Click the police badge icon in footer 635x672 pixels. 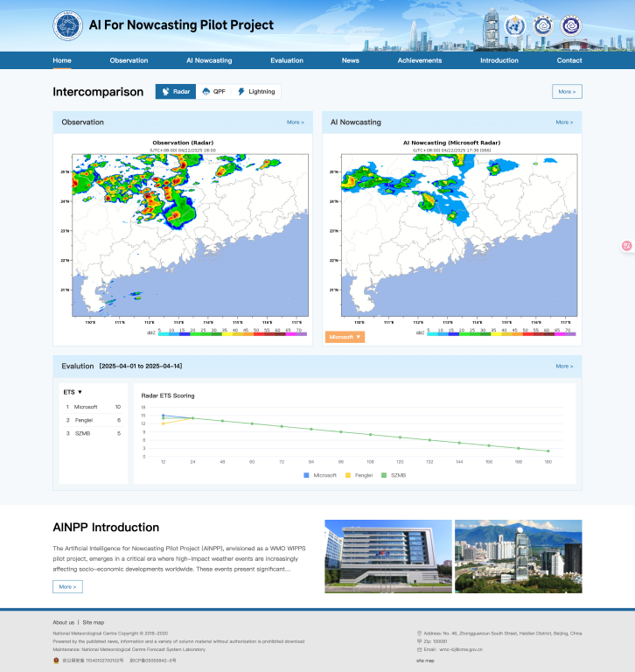(x=56, y=661)
